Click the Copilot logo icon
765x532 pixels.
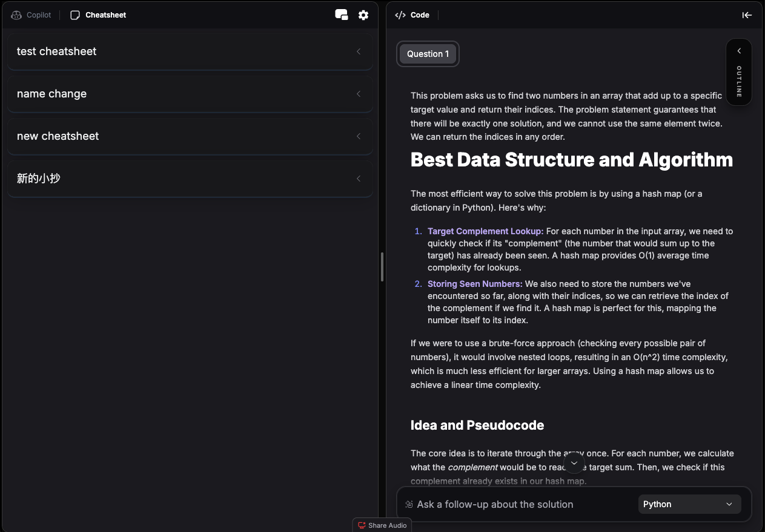(16, 15)
